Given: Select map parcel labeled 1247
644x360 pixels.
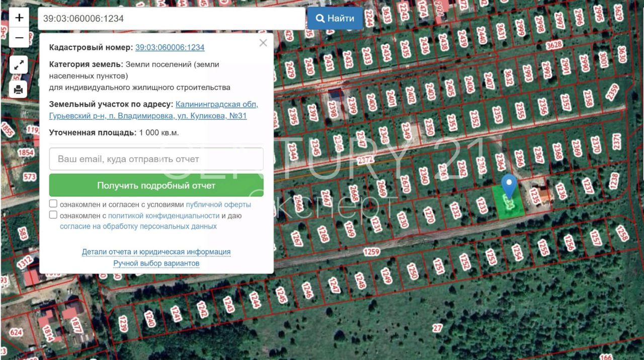Looking at the screenshot, I should click(x=334, y=285).
